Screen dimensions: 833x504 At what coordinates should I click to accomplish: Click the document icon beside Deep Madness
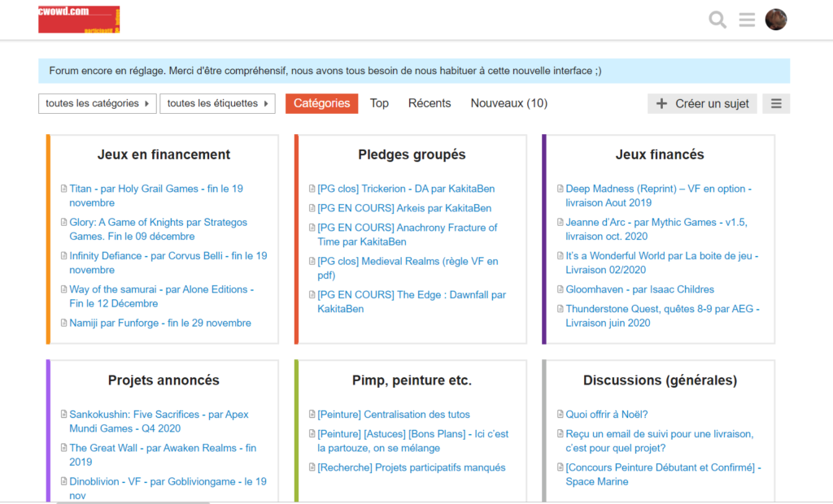[560, 189]
